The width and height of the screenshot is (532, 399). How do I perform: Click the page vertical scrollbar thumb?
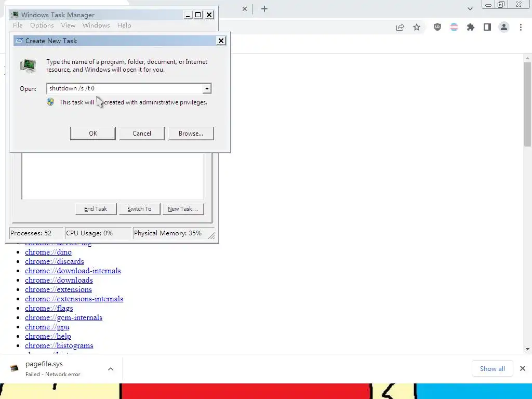[x=527, y=104]
